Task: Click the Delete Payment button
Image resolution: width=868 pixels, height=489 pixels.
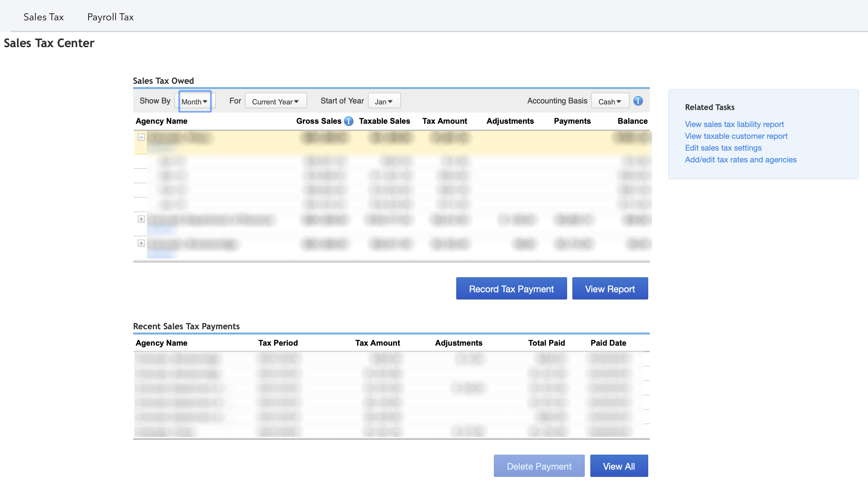Action: (x=539, y=466)
